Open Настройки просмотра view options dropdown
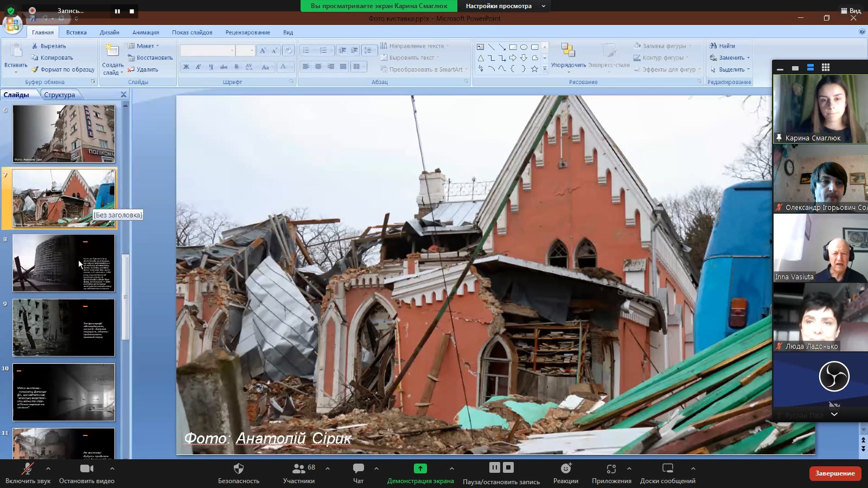The width and height of the screenshot is (868, 488). tap(505, 6)
